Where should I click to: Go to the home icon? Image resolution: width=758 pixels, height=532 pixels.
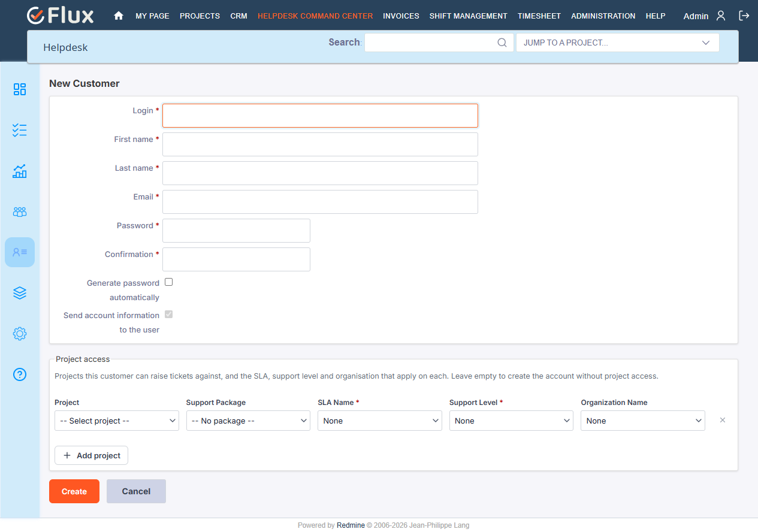click(x=119, y=16)
